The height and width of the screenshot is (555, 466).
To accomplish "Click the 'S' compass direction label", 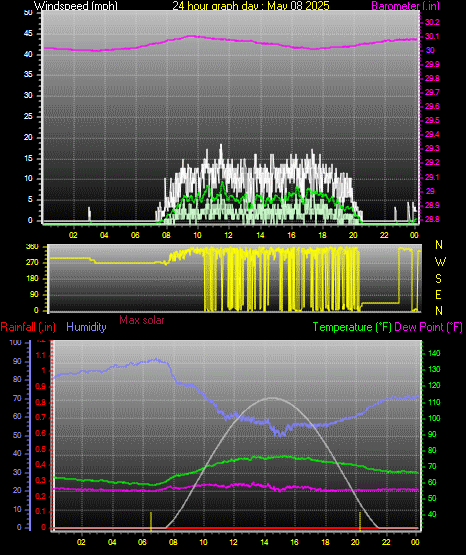I will pyautogui.click(x=438, y=279).
